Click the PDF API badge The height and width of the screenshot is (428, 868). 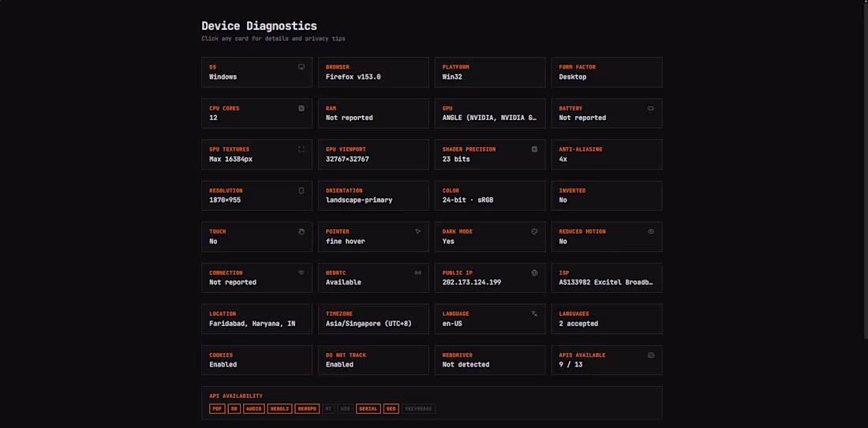point(217,408)
